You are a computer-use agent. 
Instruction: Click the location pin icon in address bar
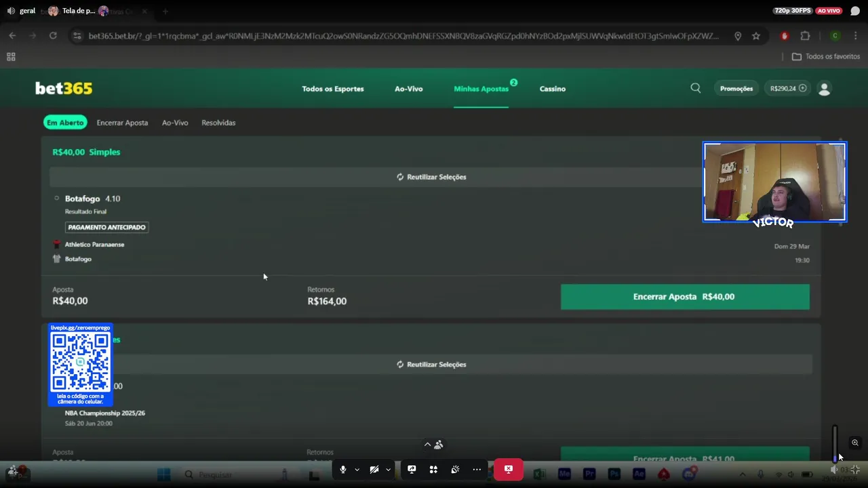point(738,36)
